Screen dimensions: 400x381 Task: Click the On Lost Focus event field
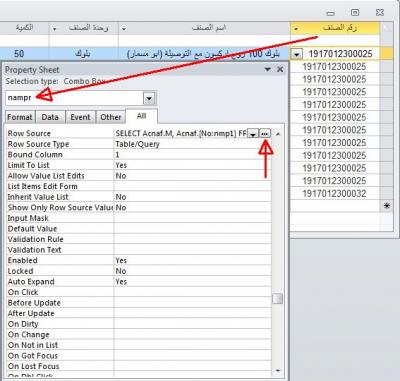192,366
